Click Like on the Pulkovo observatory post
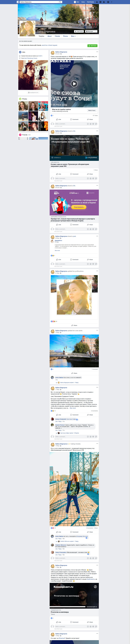The height and width of the screenshot is (644, 130). tap(59, 174)
